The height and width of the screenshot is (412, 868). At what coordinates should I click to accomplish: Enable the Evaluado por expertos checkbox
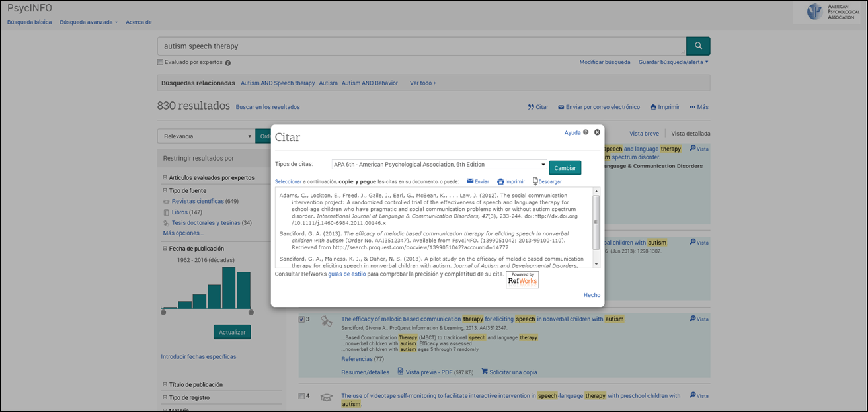pyautogui.click(x=160, y=62)
